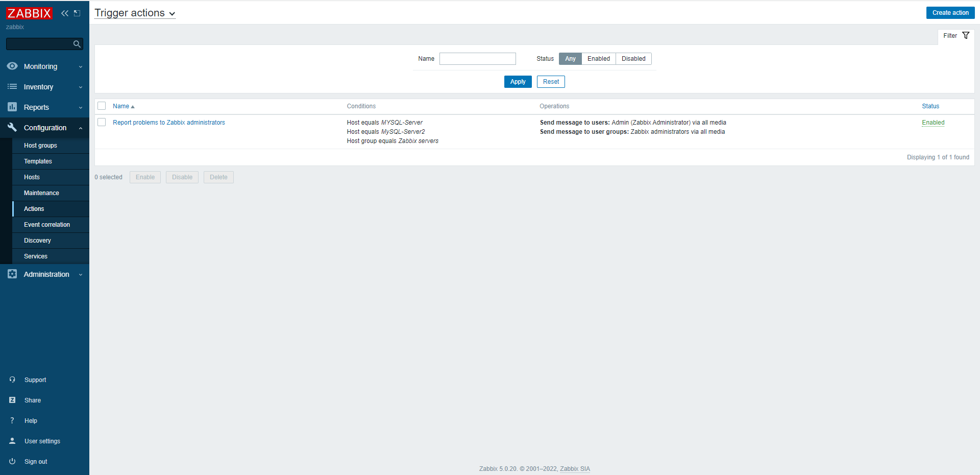Screen dimensions: 980x475
Task: Click the Operations column header text
Action: click(554, 106)
